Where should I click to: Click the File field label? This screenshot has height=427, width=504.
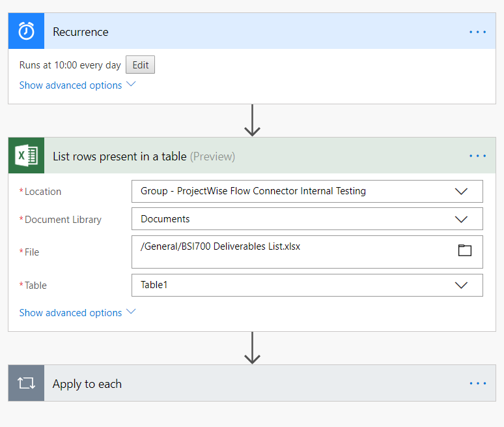31,252
